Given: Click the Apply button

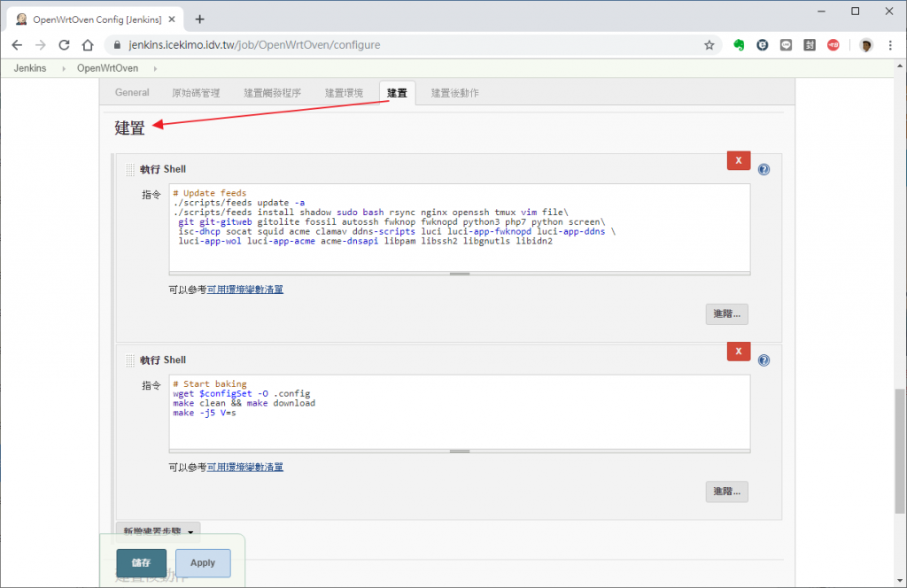Looking at the screenshot, I should tap(203, 562).
